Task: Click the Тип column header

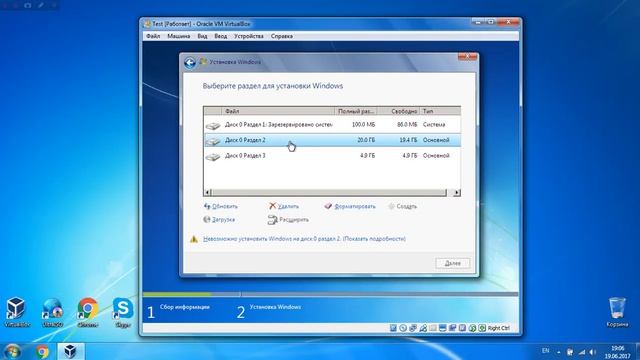Action: pyautogui.click(x=440, y=111)
